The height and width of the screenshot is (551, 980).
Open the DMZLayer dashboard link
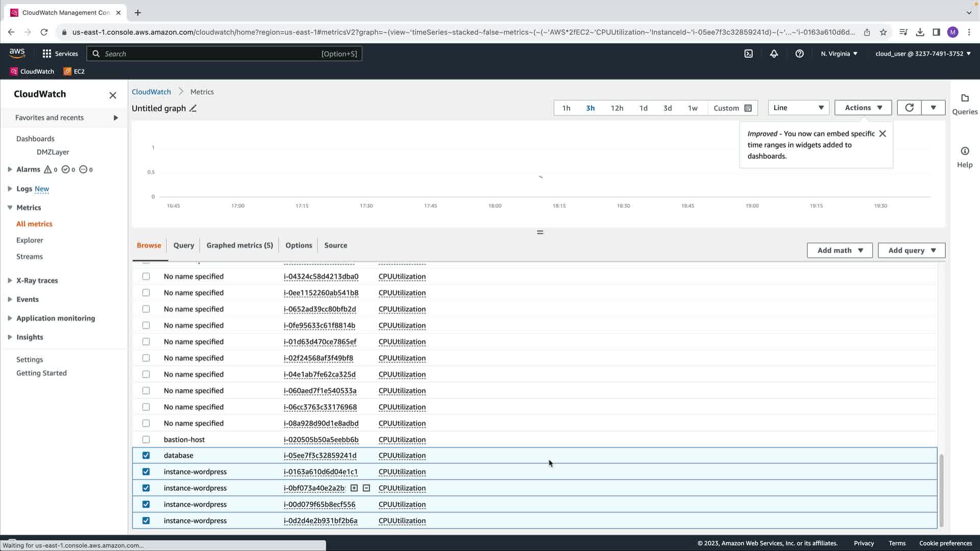(x=53, y=152)
